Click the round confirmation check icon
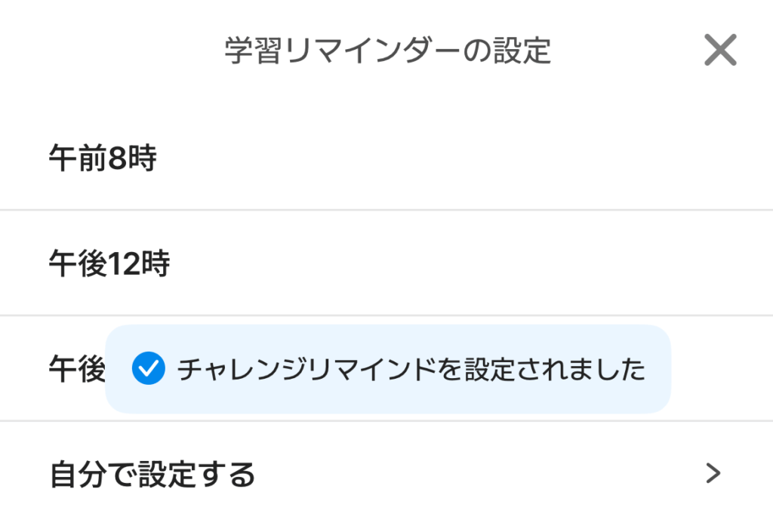The width and height of the screenshot is (773, 532). 149,368
